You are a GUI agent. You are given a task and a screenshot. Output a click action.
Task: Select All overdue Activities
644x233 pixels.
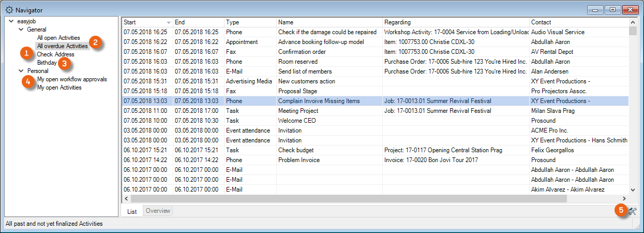[x=62, y=46]
